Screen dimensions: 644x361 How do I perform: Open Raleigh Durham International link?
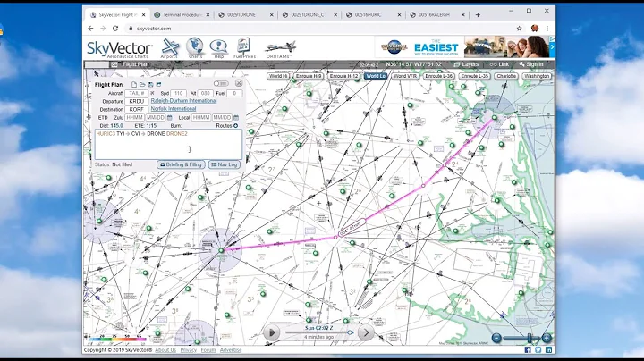tap(183, 100)
